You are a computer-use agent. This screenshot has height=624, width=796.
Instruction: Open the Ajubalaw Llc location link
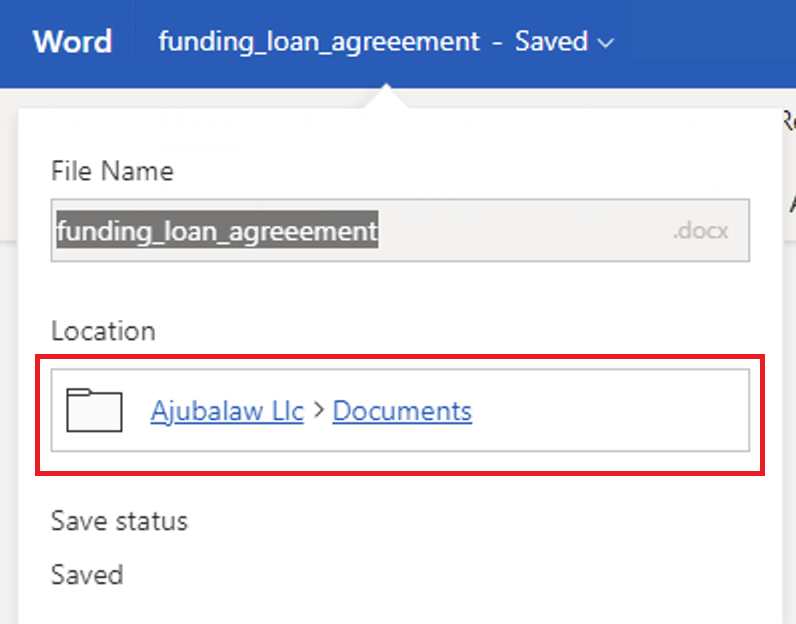click(x=227, y=411)
